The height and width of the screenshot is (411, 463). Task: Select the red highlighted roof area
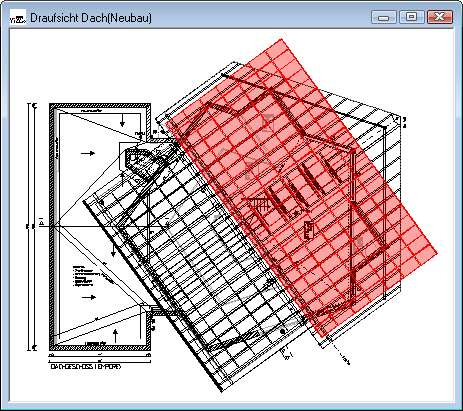[x=302, y=187]
